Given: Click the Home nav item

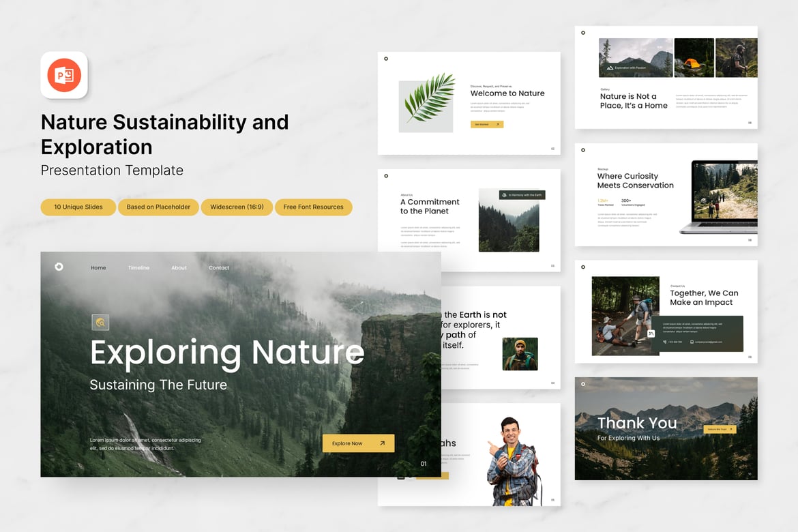Looking at the screenshot, I should pyautogui.click(x=98, y=268).
